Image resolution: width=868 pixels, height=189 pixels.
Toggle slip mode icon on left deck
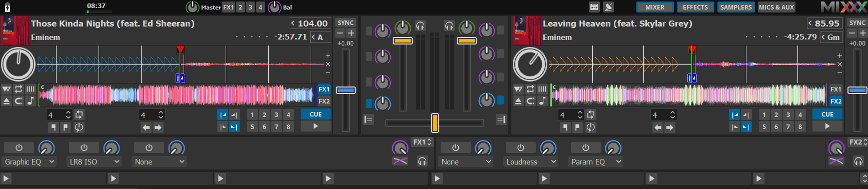click(x=7, y=89)
